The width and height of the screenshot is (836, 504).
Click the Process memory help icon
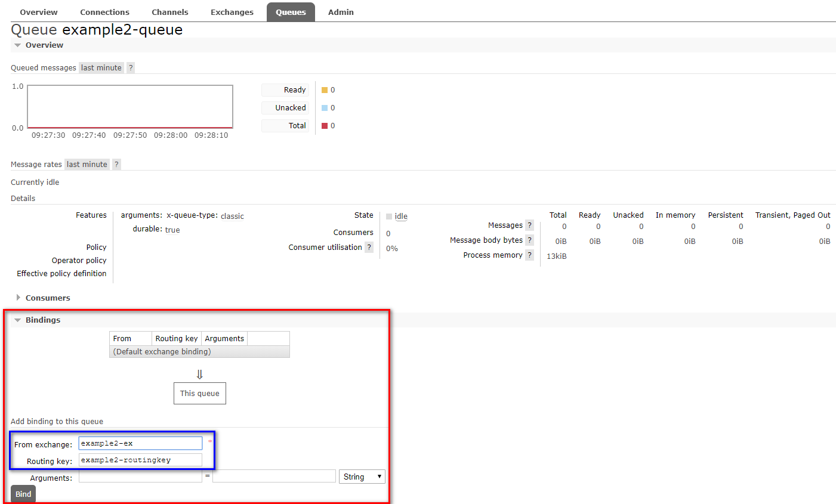(x=529, y=255)
